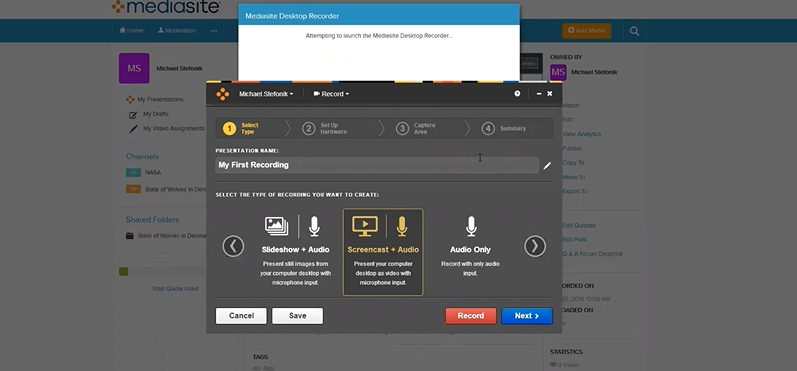Click the Move To action link
Screen dimensions: 797x371
coord(573,177)
